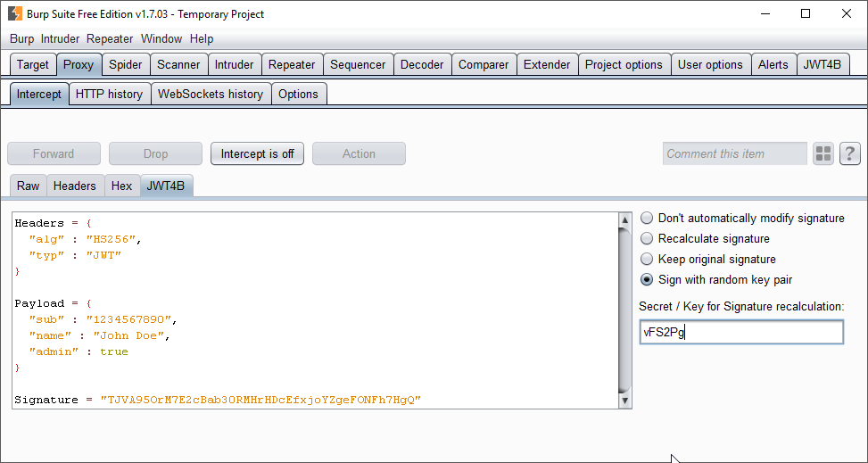Click the admin 'true' value
The height and width of the screenshot is (463, 868).
[x=114, y=351]
